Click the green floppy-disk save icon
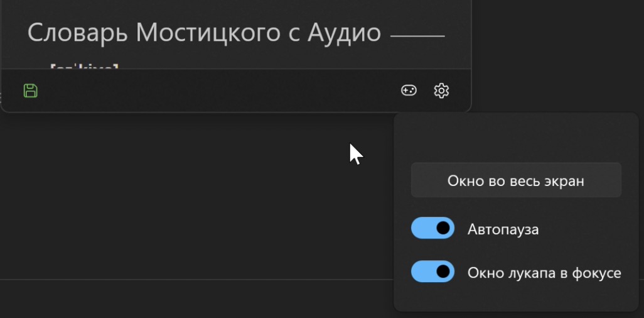This screenshot has height=318, width=644. coord(31,90)
